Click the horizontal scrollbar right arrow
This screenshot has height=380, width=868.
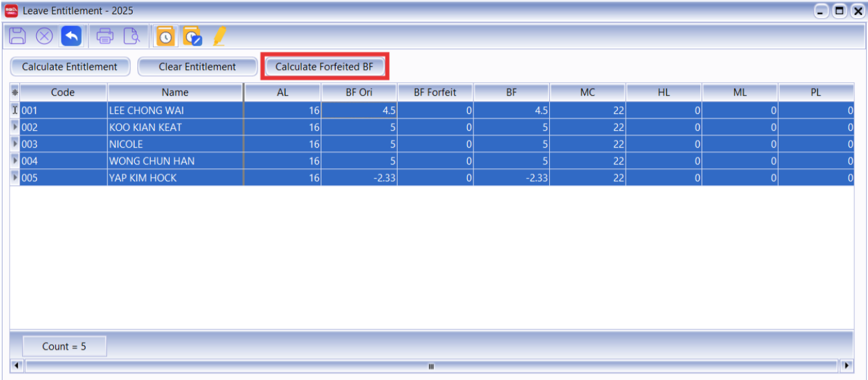pos(847,366)
